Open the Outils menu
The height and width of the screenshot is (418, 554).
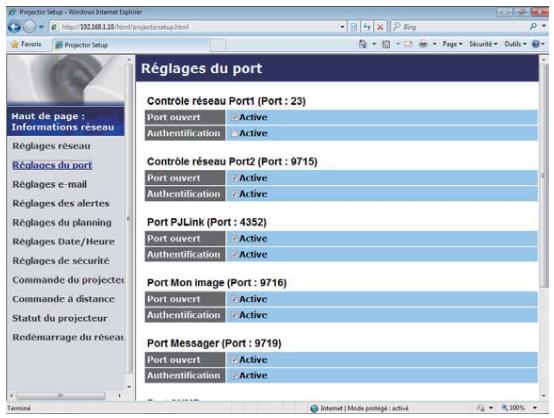point(515,44)
